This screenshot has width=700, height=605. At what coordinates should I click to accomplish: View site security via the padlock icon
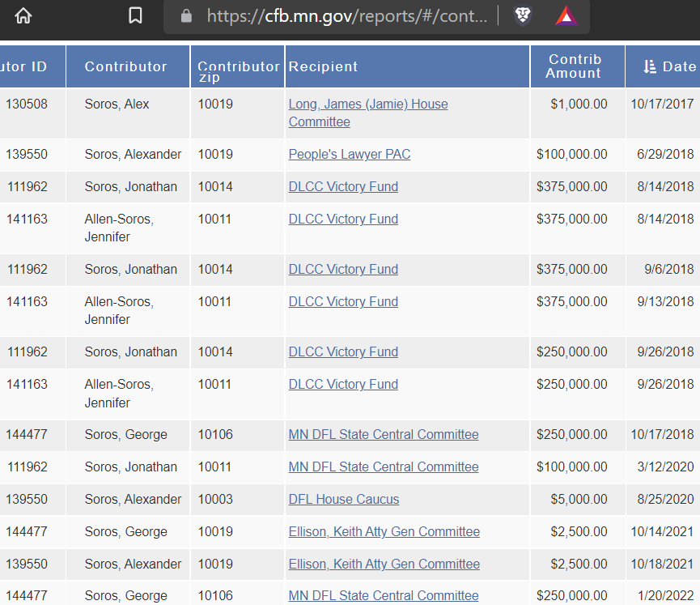tap(186, 16)
